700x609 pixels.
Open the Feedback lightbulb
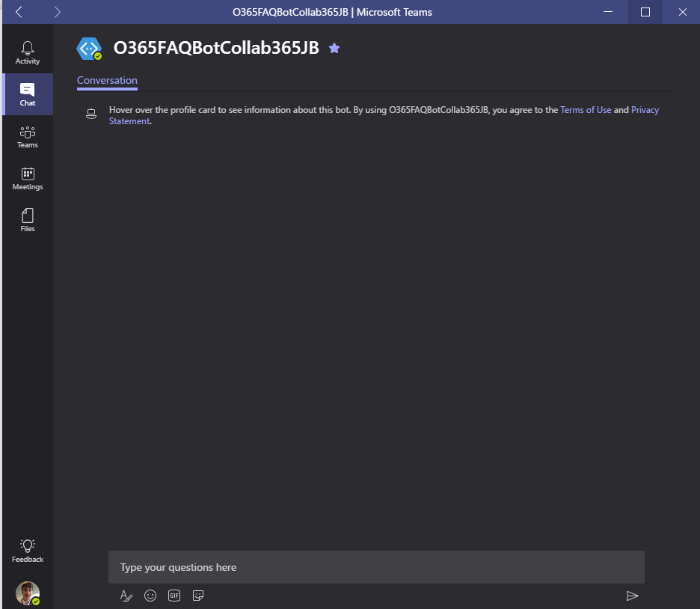click(28, 551)
